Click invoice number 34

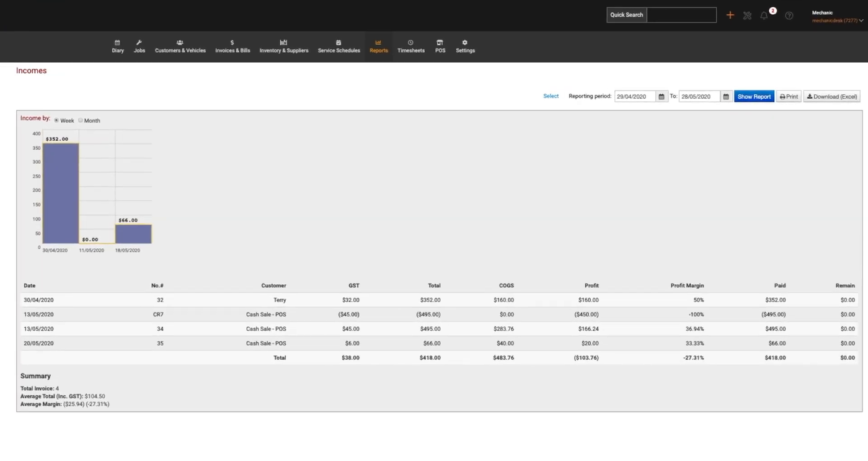coord(160,329)
